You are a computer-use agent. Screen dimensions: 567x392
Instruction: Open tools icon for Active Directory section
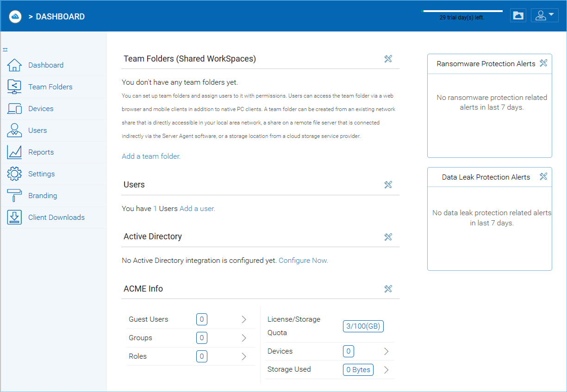[388, 237]
